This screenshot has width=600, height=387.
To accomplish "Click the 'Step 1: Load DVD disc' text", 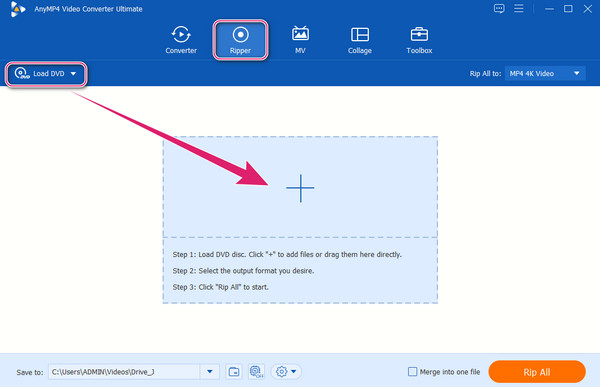I will [x=287, y=254].
